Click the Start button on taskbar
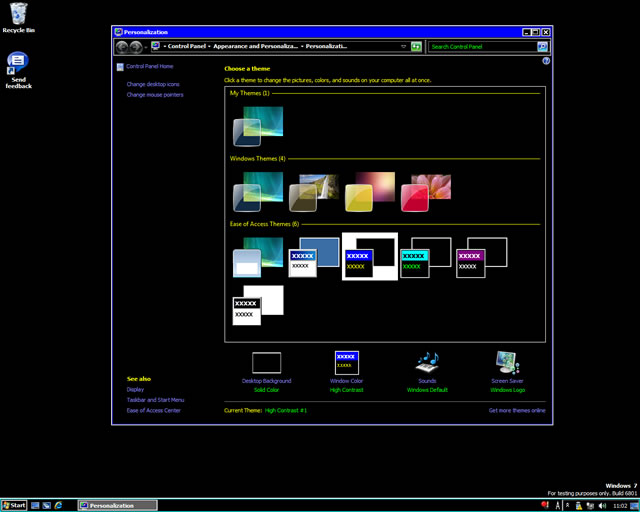 (x=14, y=505)
